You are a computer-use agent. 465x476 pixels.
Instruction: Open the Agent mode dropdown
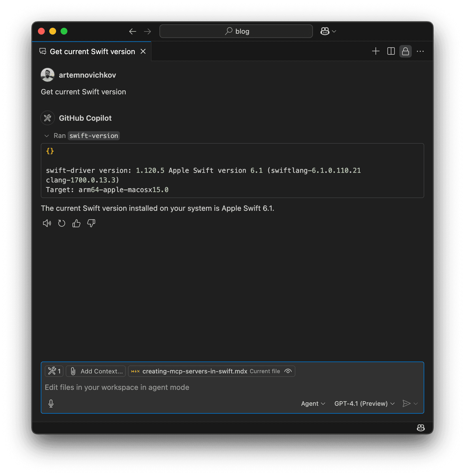pyautogui.click(x=313, y=404)
